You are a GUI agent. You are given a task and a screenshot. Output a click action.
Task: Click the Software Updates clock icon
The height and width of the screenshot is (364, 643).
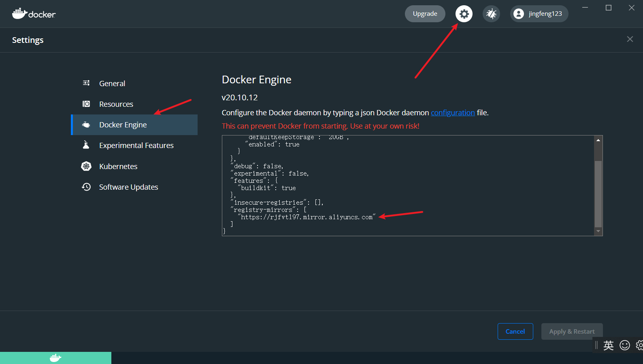pos(86,187)
